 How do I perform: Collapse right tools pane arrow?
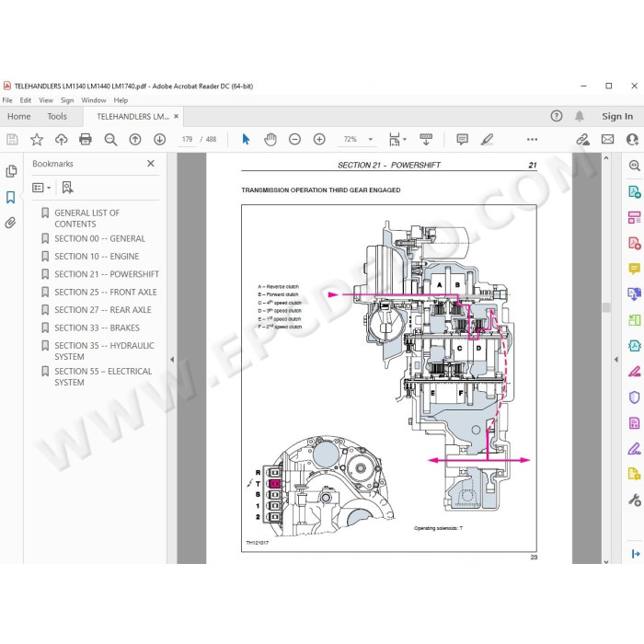pyautogui.click(x=616, y=360)
